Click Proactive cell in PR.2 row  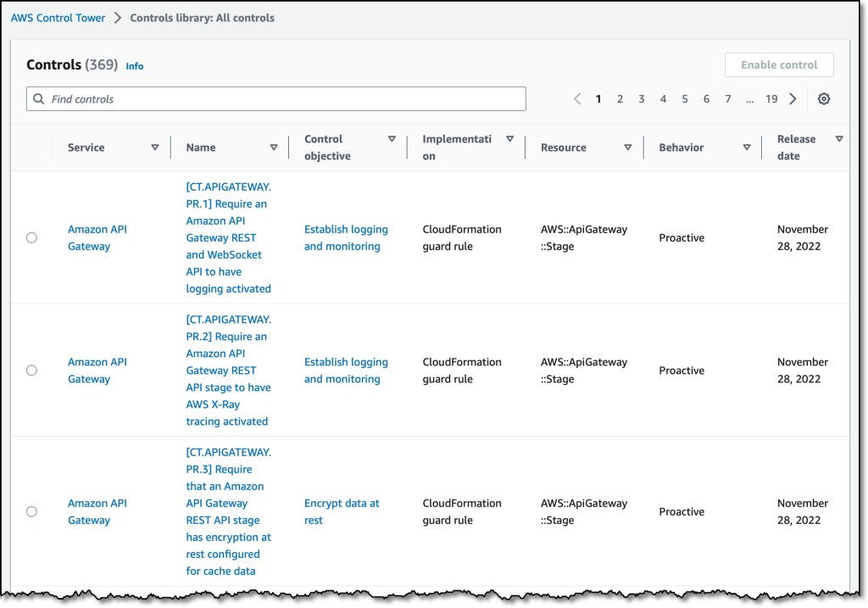pyautogui.click(x=682, y=371)
